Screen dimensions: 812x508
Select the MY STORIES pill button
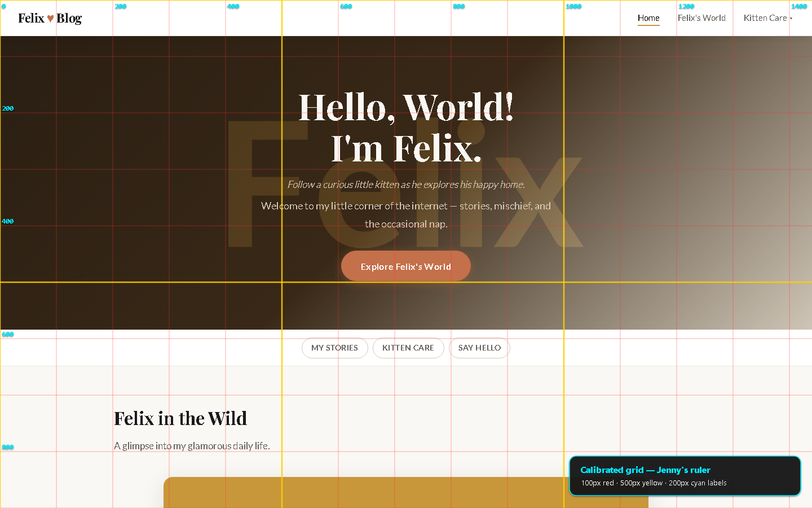(335, 348)
